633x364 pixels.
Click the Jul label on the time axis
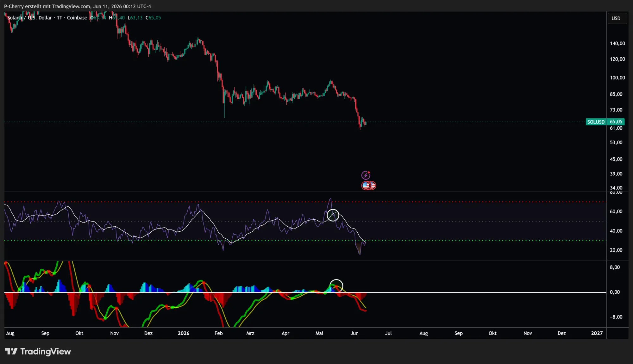(x=388, y=333)
